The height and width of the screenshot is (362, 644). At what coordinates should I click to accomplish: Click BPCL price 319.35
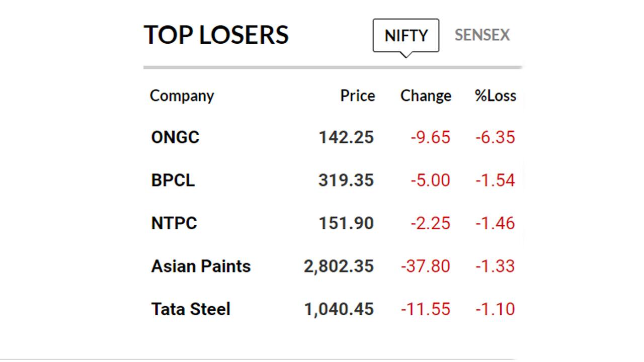(x=346, y=180)
